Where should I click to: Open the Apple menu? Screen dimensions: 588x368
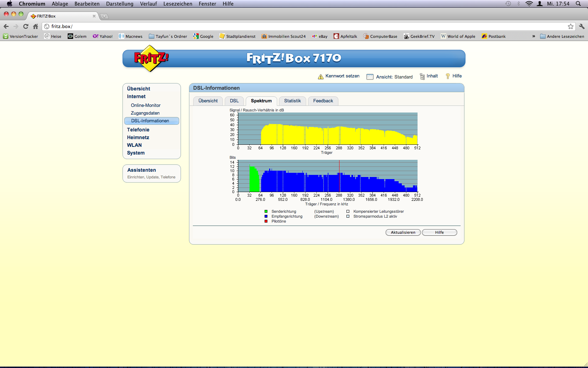[9, 4]
